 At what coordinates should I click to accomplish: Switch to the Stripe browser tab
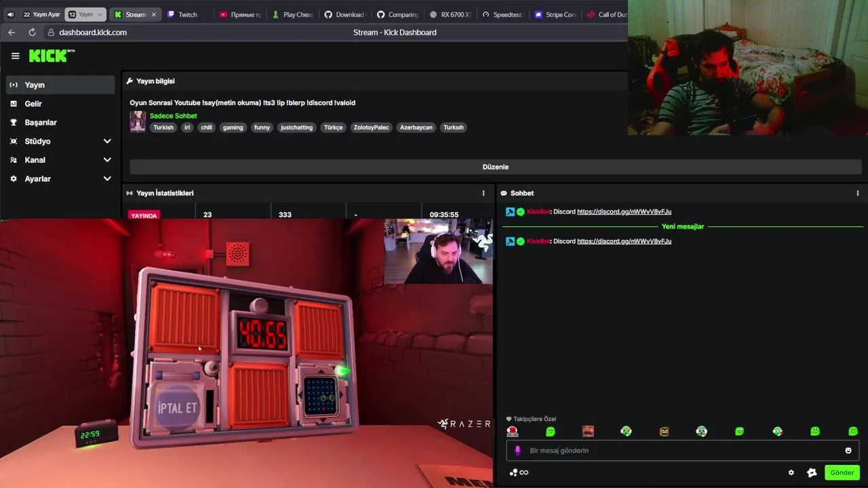[555, 14]
